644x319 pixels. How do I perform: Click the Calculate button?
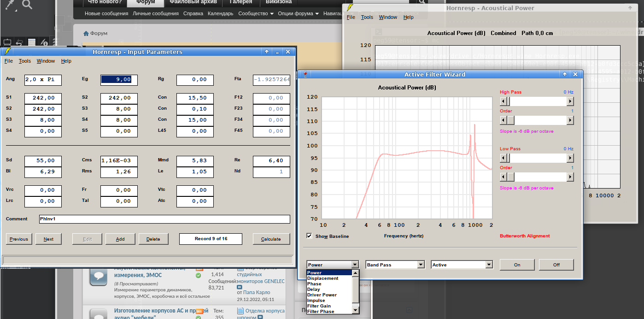271,239
